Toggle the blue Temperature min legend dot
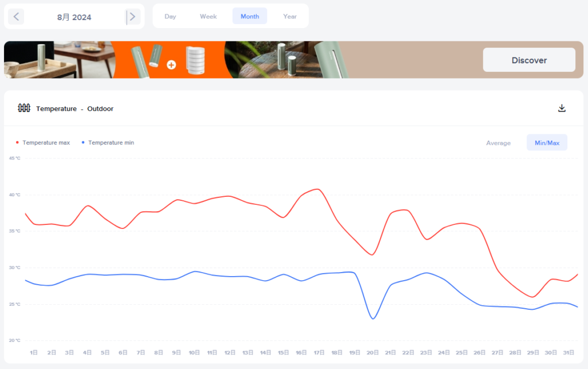The width and height of the screenshot is (588, 369). click(x=83, y=142)
